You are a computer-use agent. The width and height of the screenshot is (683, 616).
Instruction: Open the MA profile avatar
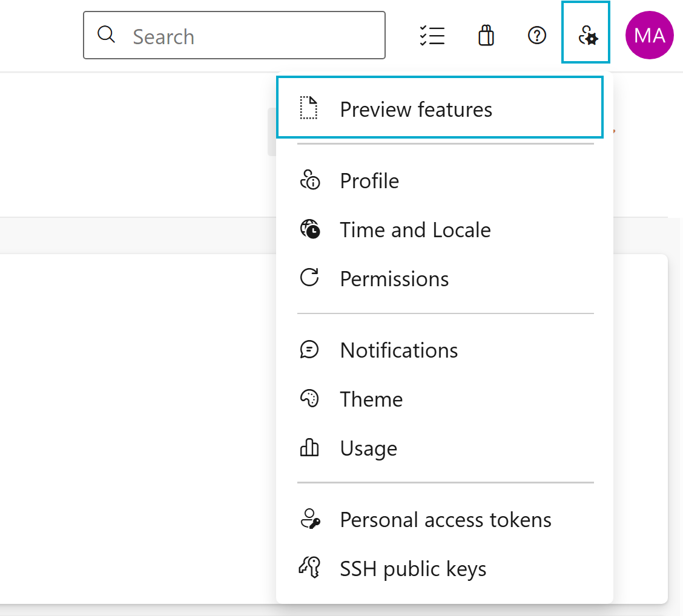649,34
